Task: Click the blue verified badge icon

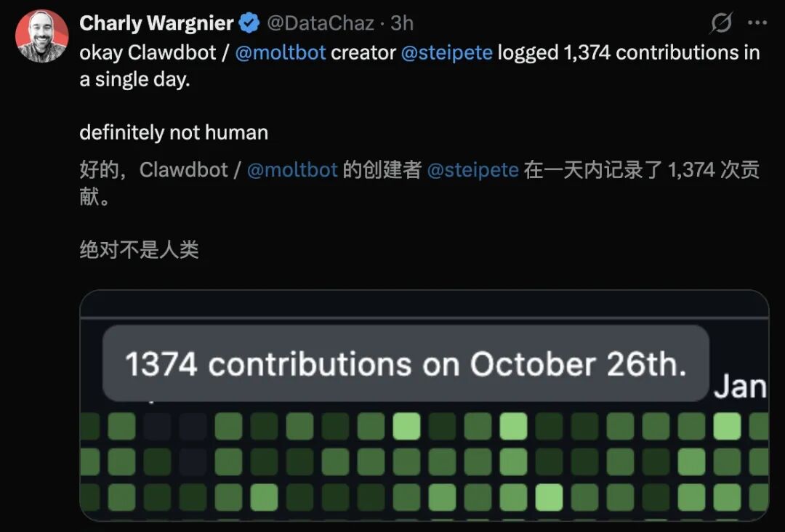Action: [x=249, y=23]
